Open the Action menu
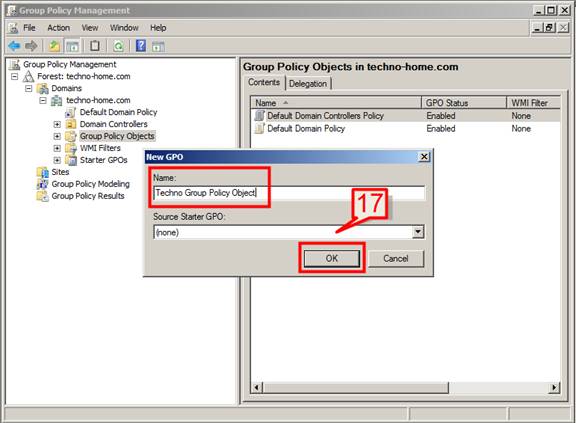Screen dimensions: 576x423 point(58,28)
